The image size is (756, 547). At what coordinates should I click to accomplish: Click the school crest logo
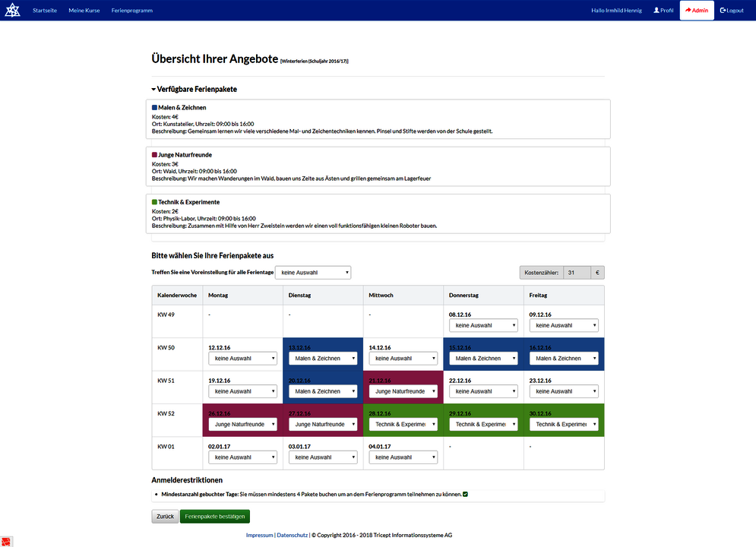click(x=12, y=10)
